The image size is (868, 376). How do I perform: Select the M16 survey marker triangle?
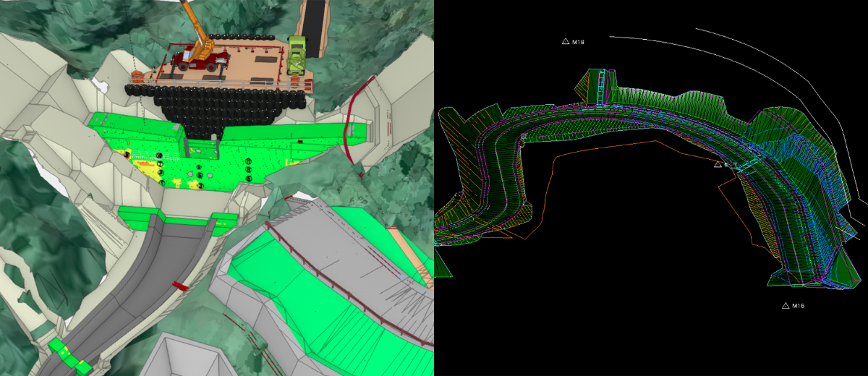coord(786,306)
